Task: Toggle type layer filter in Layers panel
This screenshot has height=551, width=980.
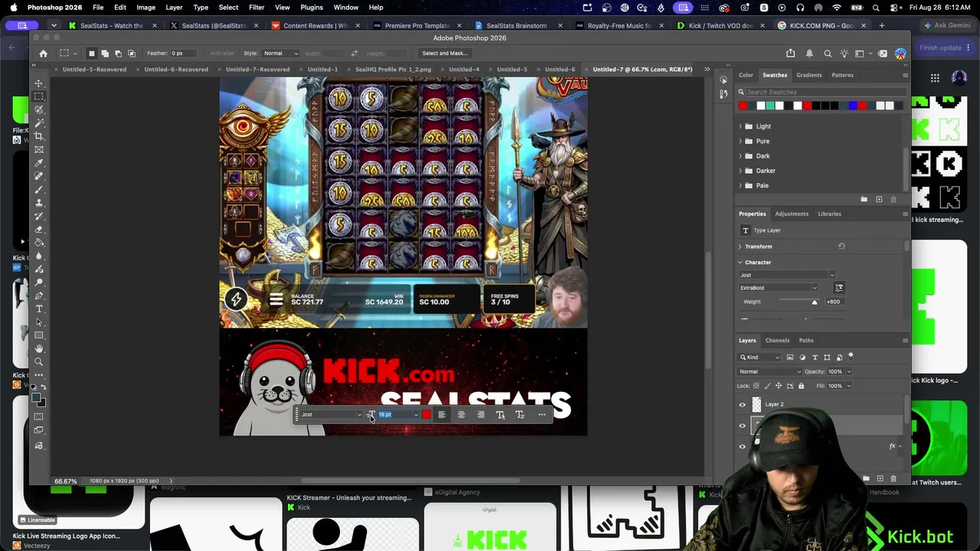Action: point(815,357)
